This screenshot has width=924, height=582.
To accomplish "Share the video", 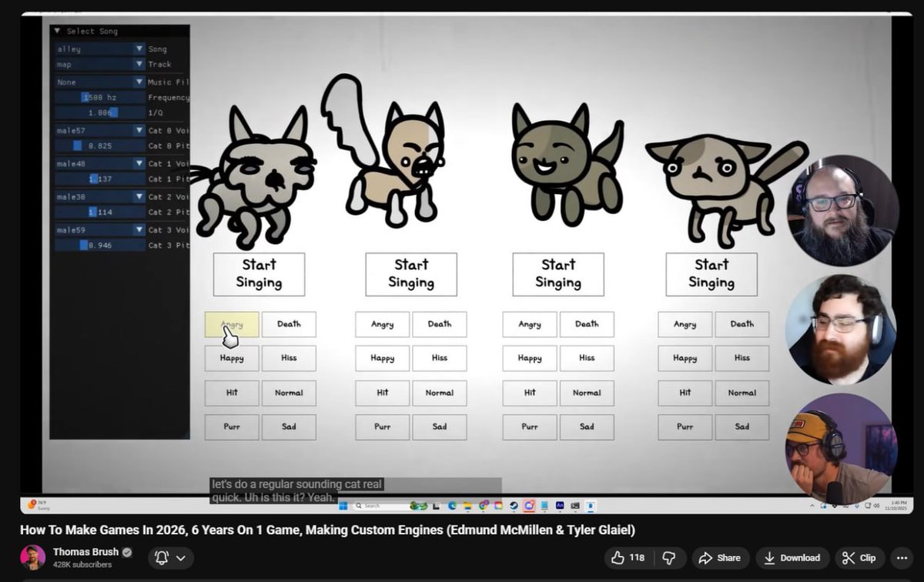I will pos(719,557).
